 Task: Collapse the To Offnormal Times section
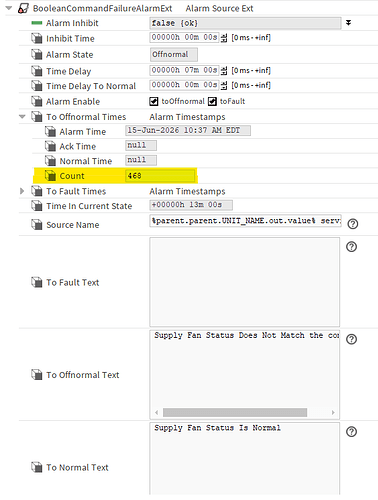pyautogui.click(x=22, y=117)
